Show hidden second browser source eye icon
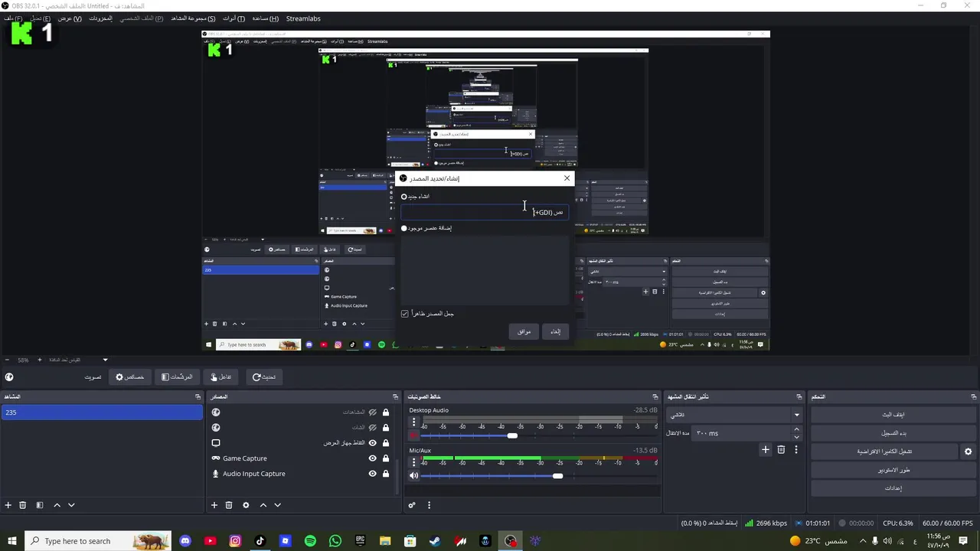Image resolution: width=980 pixels, height=551 pixels. (x=373, y=428)
